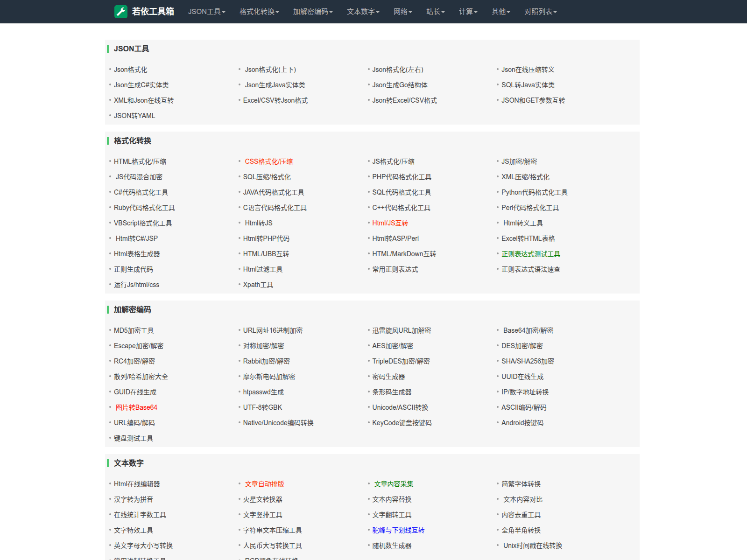Click the 若依工具箱 site title

pyautogui.click(x=153, y=12)
